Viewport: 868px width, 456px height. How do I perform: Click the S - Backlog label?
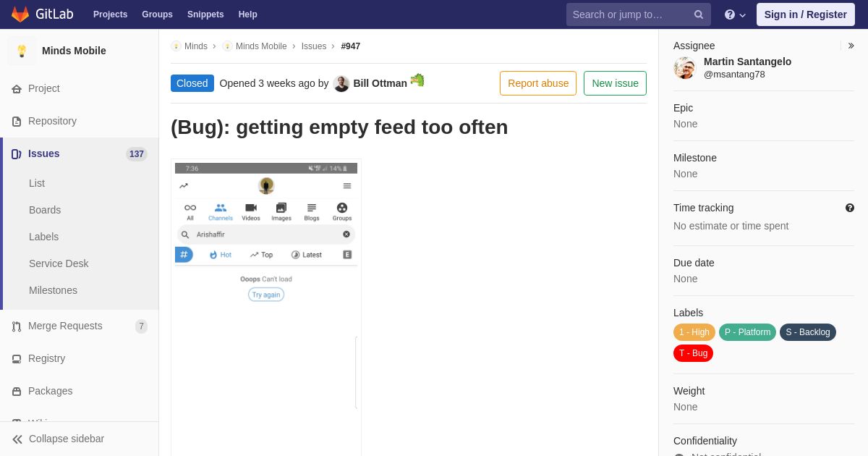click(808, 332)
